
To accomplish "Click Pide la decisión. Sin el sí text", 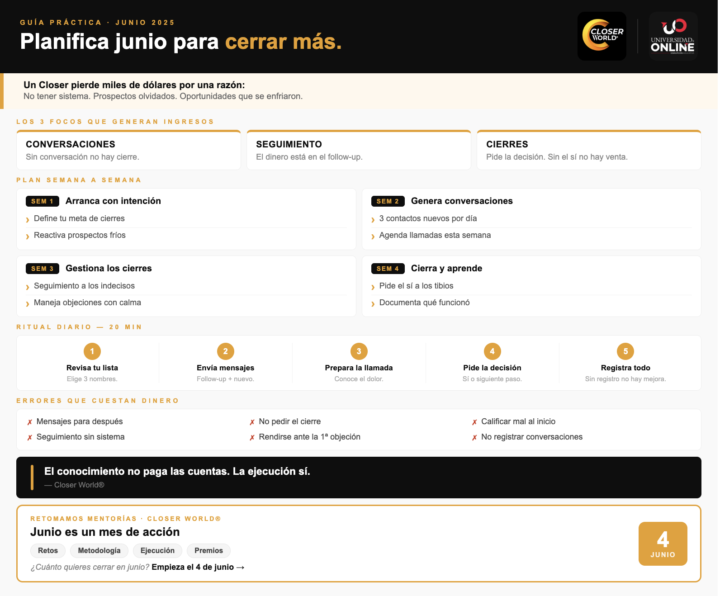I will (x=557, y=157).
